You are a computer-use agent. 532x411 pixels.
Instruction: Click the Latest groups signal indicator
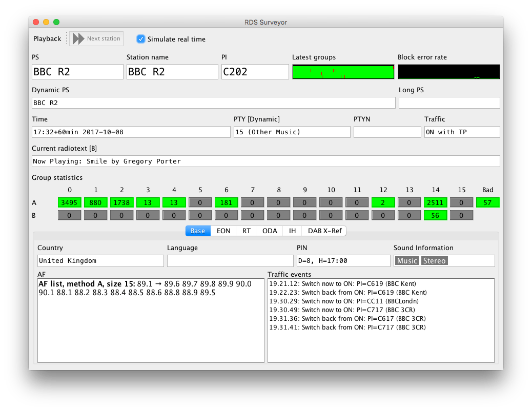tap(343, 72)
